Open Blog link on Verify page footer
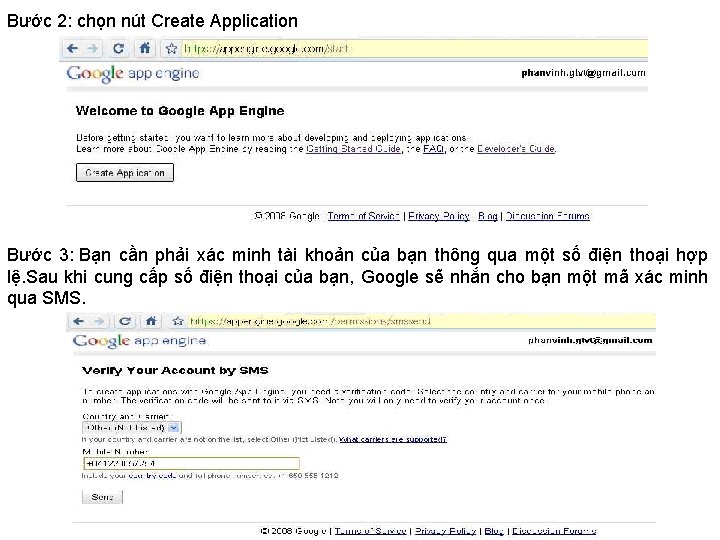The image size is (720, 540). pyautogui.click(x=494, y=531)
